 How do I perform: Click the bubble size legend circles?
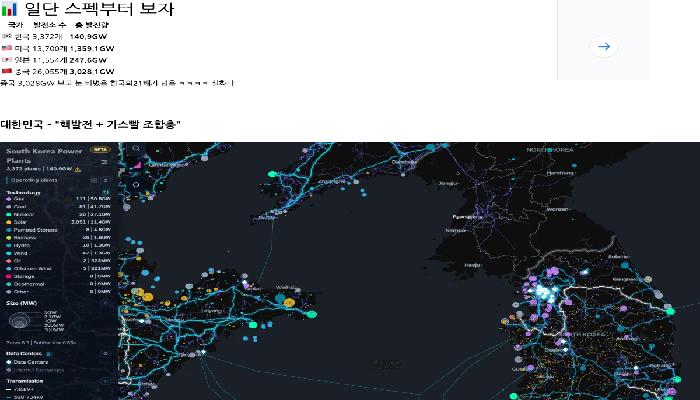point(20,320)
